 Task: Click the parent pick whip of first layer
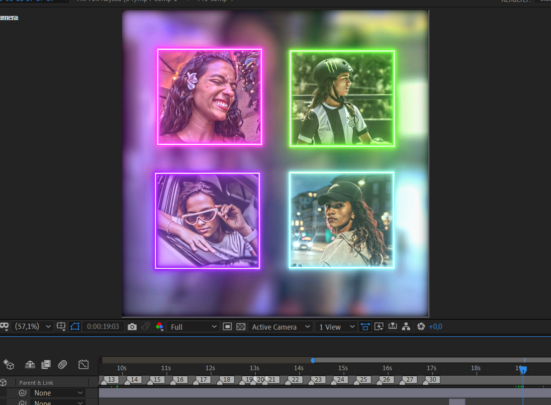coord(23,393)
